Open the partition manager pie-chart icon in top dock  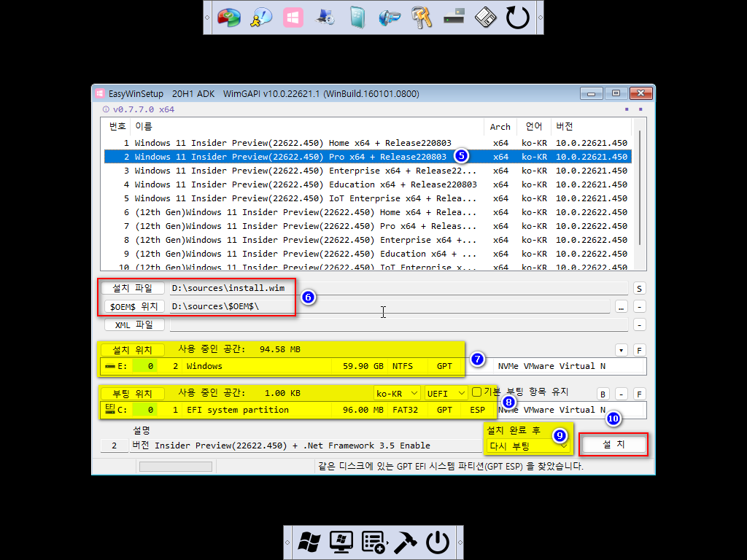click(x=229, y=17)
